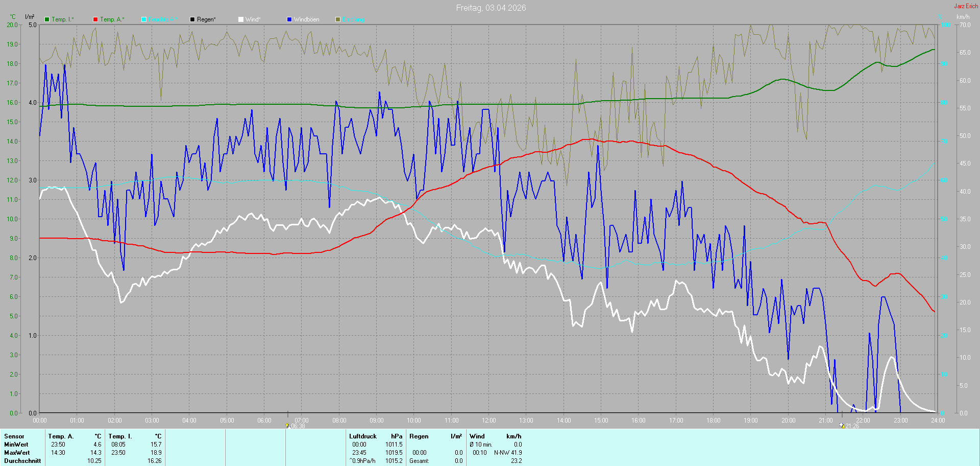Image resolution: width=980 pixels, height=466 pixels.
Task: Click the 'MinWert' row label
Action: (16, 445)
